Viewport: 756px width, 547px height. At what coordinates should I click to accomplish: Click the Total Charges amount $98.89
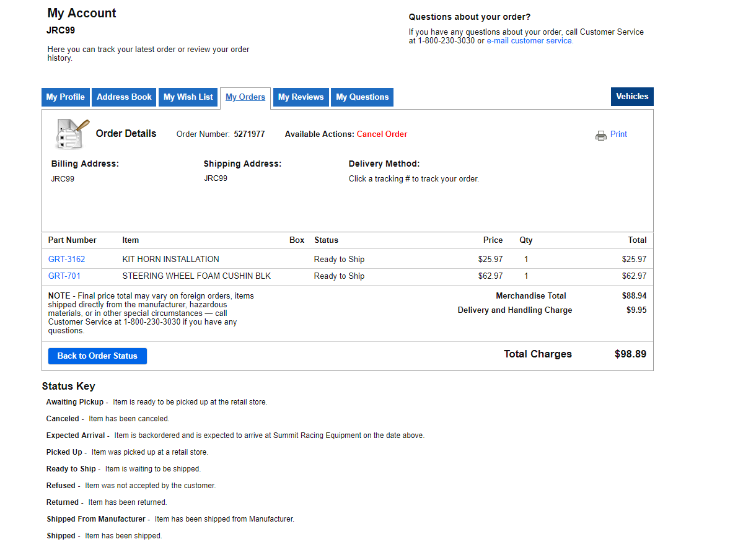click(630, 354)
